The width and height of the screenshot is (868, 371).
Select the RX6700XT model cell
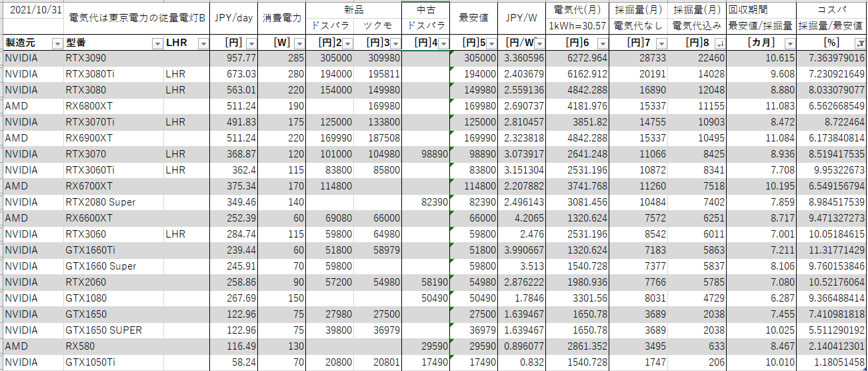tap(113, 186)
